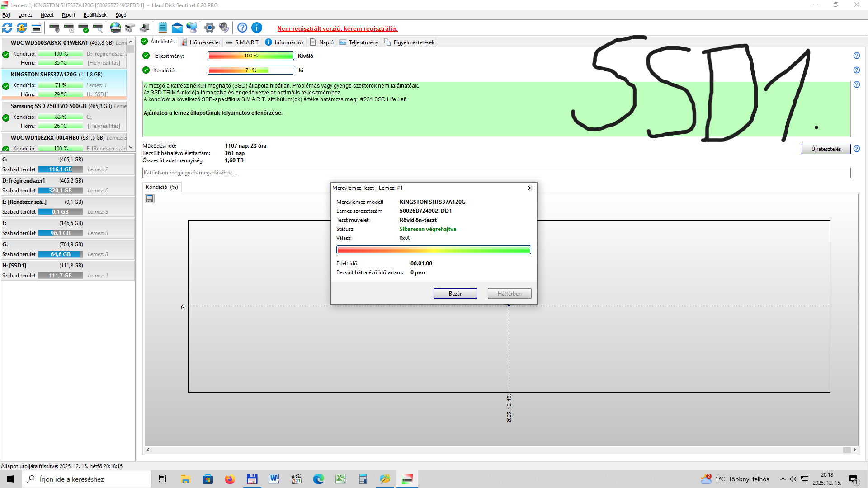Open the Beállítások menu
This screenshot has height=488, width=868.
(95, 15)
